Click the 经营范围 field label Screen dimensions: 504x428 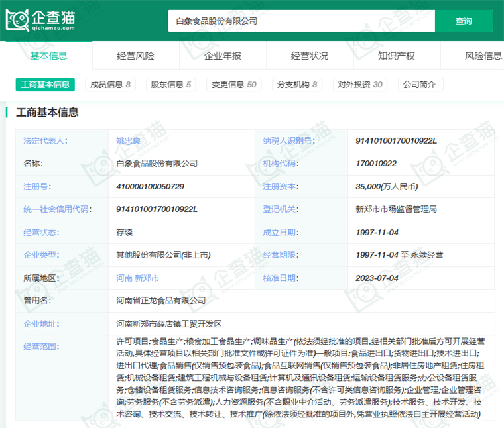pyautogui.click(x=41, y=347)
